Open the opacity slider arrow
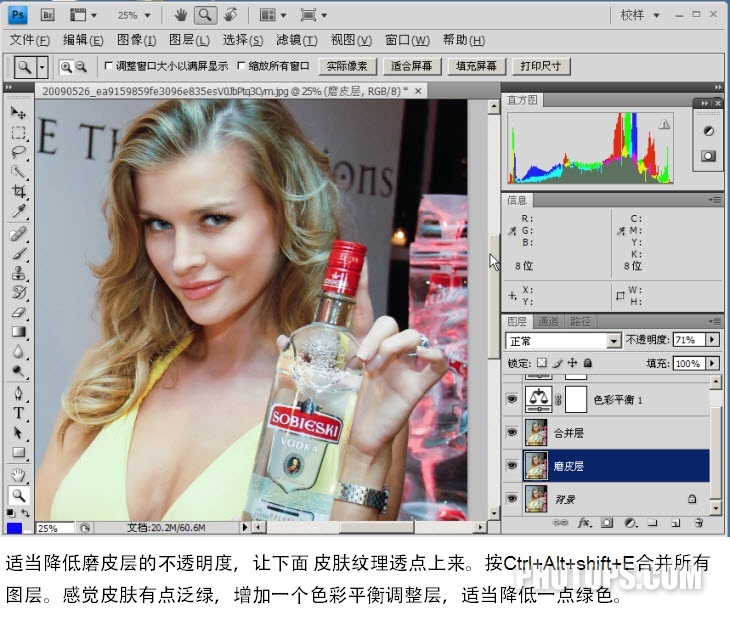 (712, 340)
